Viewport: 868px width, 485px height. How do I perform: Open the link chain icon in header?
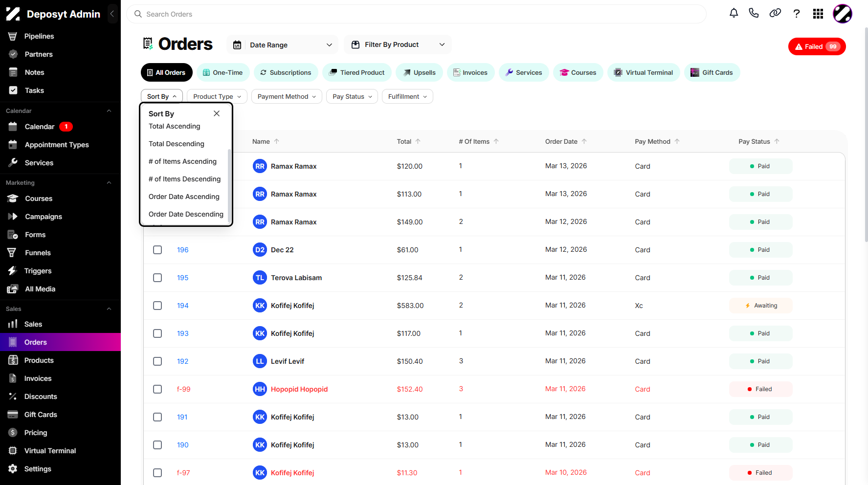coord(775,13)
